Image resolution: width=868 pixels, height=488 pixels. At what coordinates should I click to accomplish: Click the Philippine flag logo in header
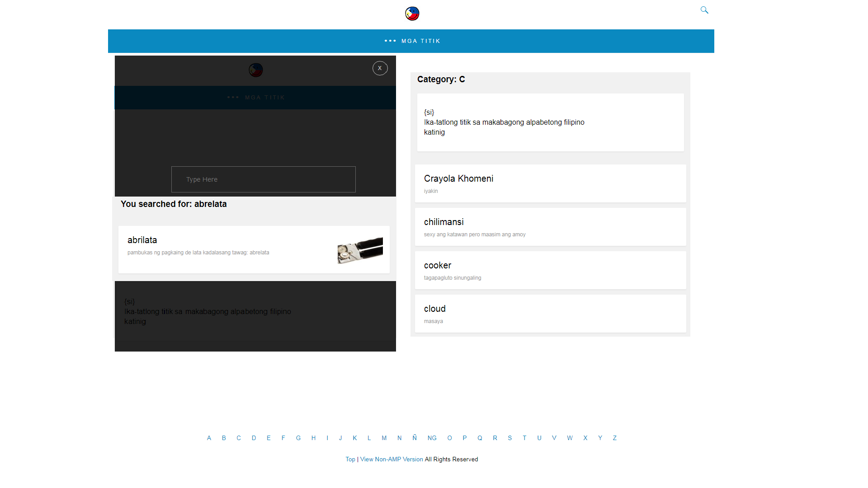[412, 14]
